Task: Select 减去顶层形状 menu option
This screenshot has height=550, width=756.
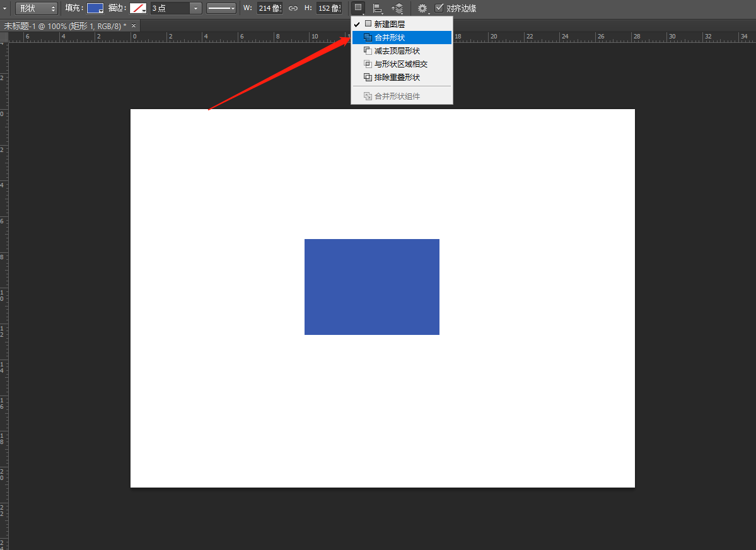Action: (x=397, y=51)
